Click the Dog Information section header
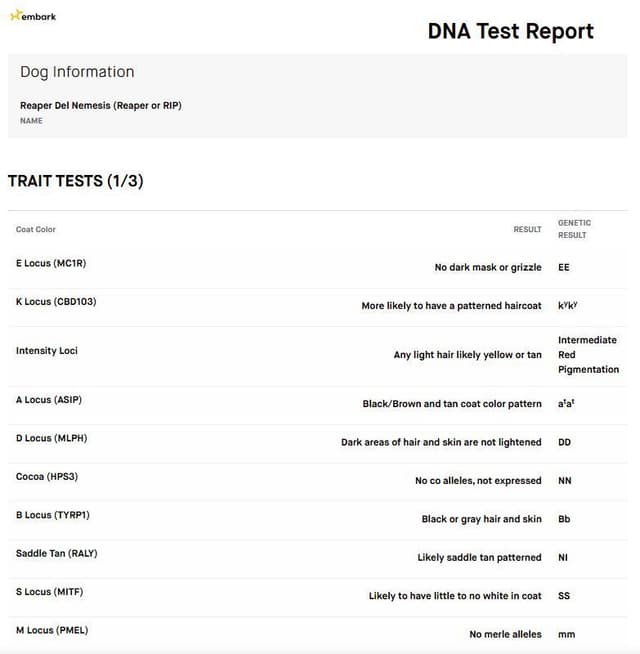The image size is (640, 654). click(77, 72)
